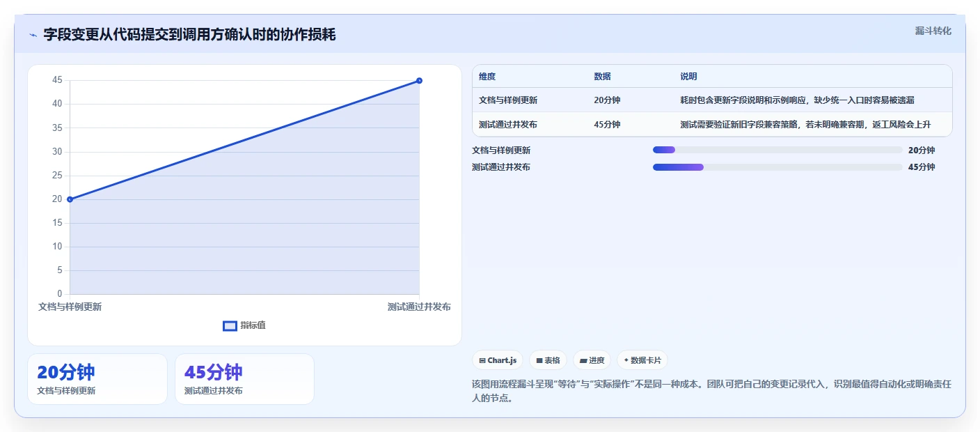Click the 数据卡片 tag chip
This screenshot has width=980, height=432.
click(x=642, y=360)
